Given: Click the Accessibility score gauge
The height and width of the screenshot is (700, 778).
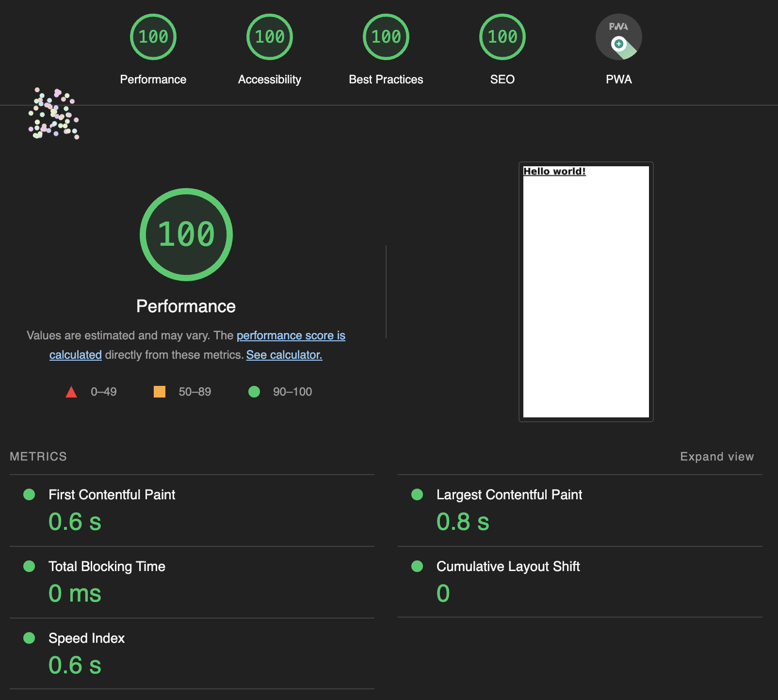Looking at the screenshot, I should point(269,36).
